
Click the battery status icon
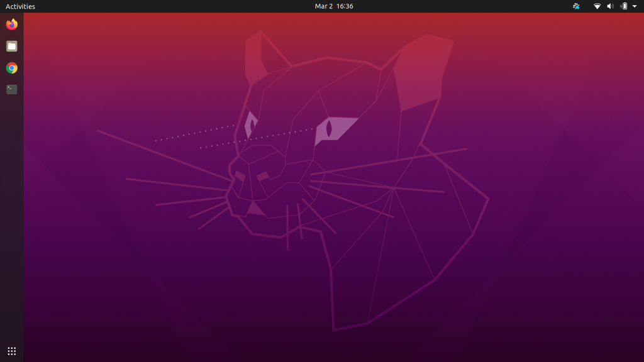point(623,6)
